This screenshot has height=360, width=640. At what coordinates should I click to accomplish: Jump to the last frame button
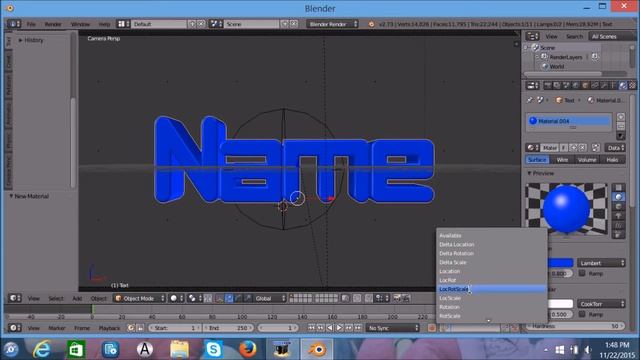click(358, 328)
